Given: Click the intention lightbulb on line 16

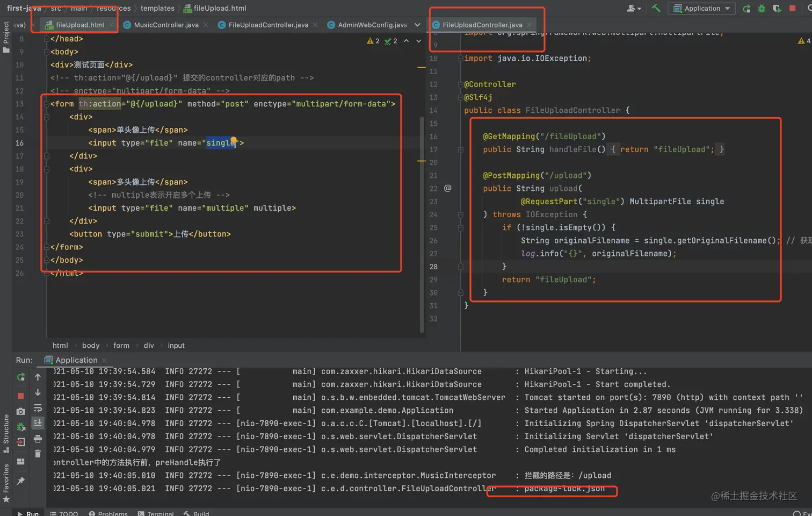Looking at the screenshot, I should (234, 140).
